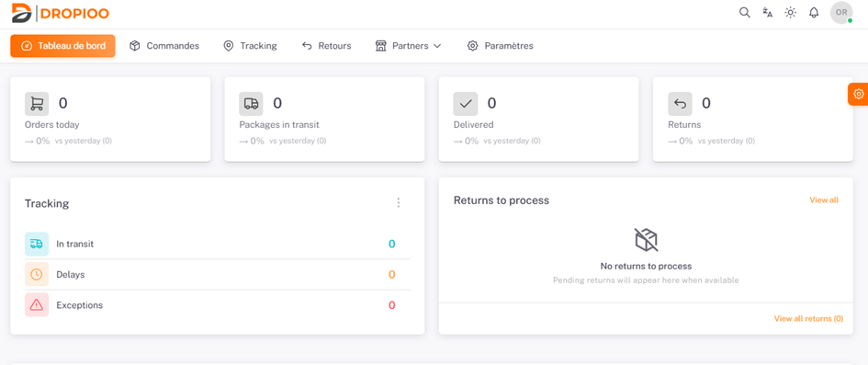Image resolution: width=868 pixels, height=365 pixels.
Task: Go to Commandes menu item
Action: click(x=163, y=46)
